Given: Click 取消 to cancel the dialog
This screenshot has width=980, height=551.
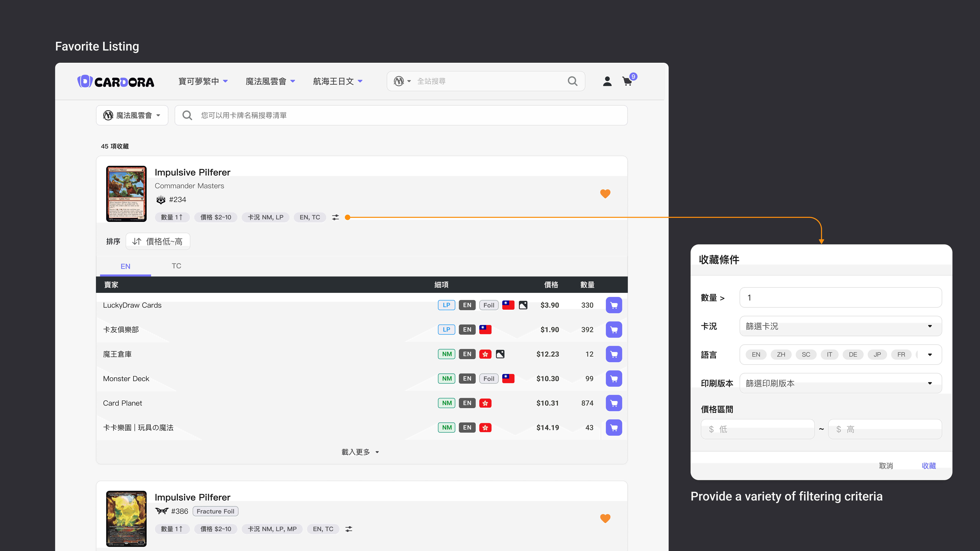Looking at the screenshot, I should tap(886, 466).
